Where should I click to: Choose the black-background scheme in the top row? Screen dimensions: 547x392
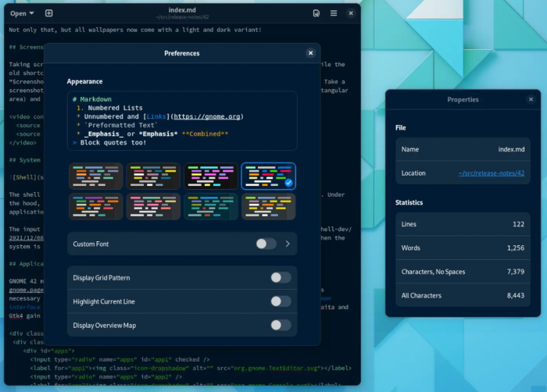click(x=211, y=176)
